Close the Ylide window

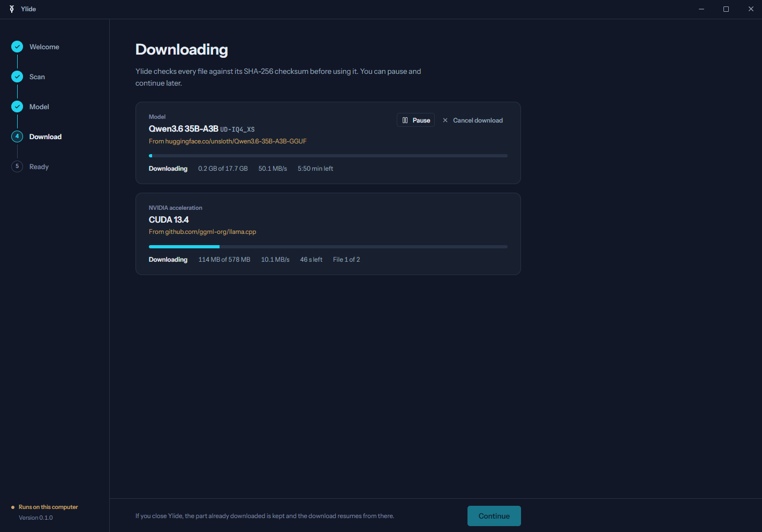[751, 9]
